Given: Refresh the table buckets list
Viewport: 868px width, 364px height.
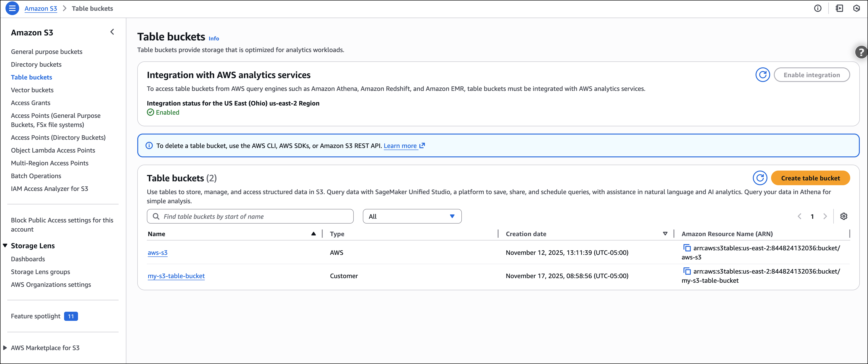Looking at the screenshot, I should (760, 178).
